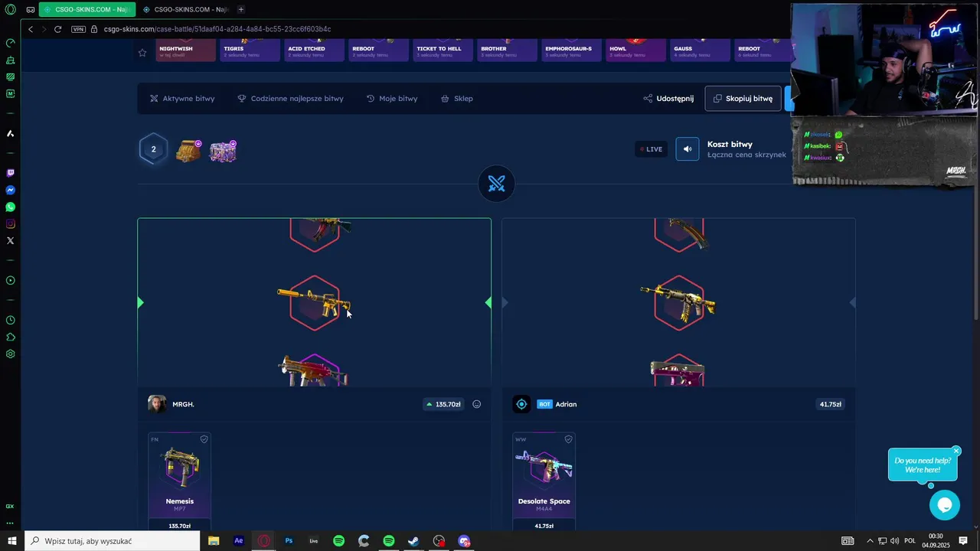Image resolution: width=980 pixels, height=551 pixels.
Task: Open the live chat support bubble
Action: (x=944, y=505)
